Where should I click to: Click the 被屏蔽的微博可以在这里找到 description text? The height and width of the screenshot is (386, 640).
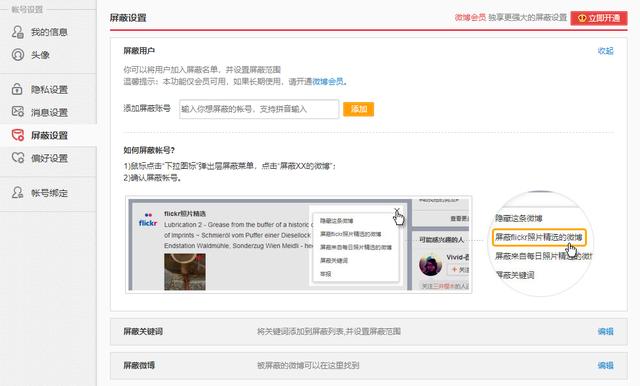pyautogui.click(x=308, y=365)
